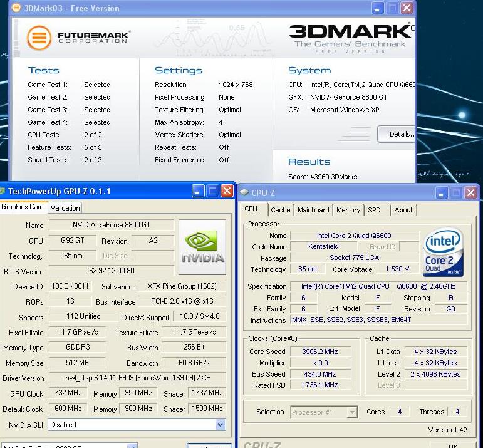
Task: Minimize the CPU-Z window
Action: (x=442, y=193)
